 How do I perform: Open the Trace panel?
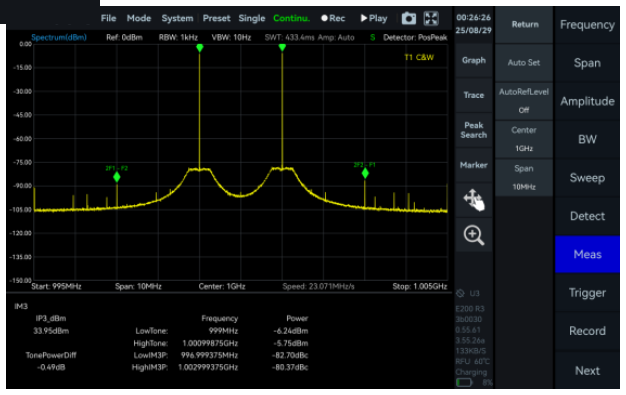pos(474,95)
